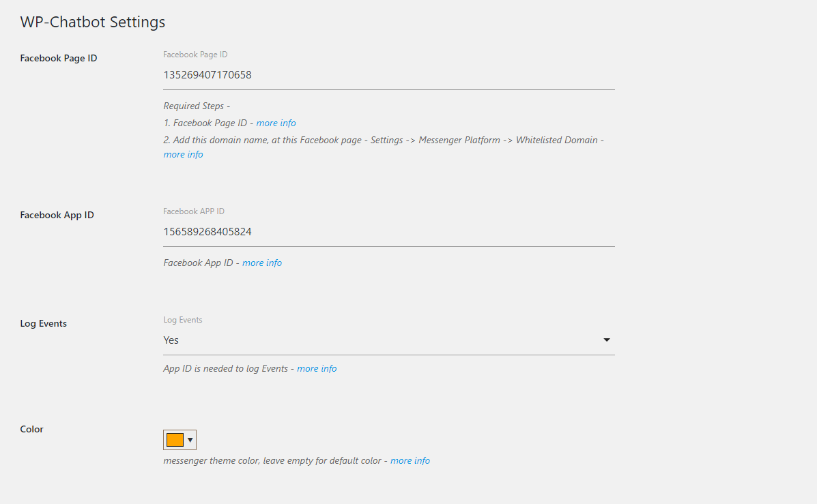
Task: Click the Facebook App ID number field
Action: [x=388, y=232]
